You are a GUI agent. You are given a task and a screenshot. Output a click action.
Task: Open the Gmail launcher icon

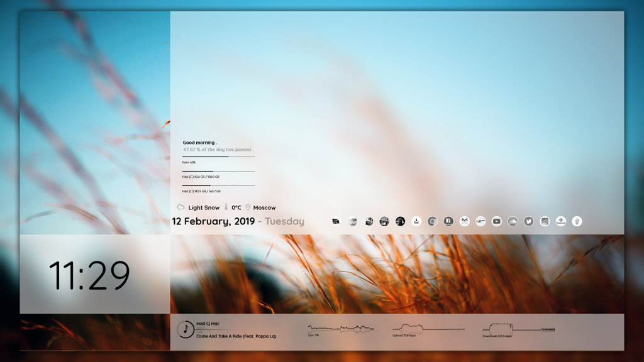click(x=464, y=221)
